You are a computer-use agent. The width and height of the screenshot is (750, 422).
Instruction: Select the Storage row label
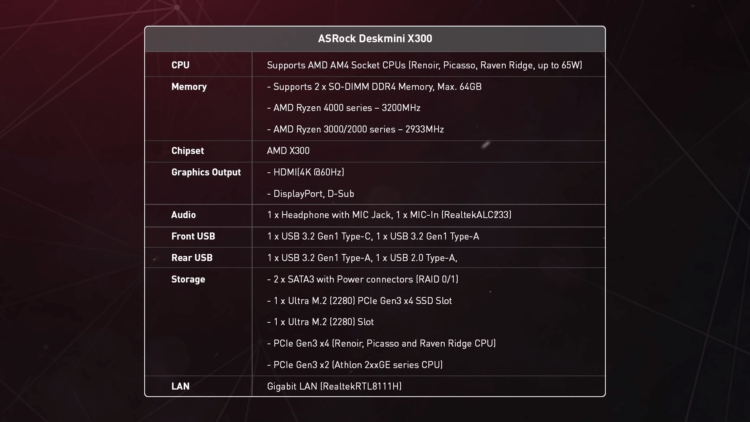point(188,279)
